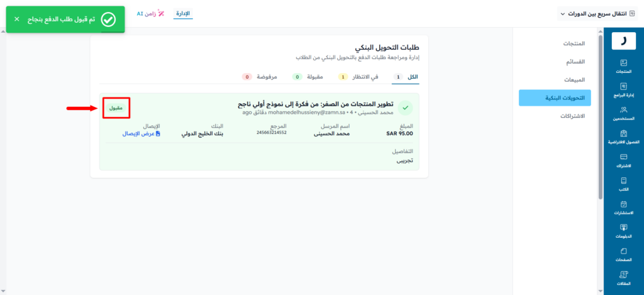Switch to the الكل requests tab

406,77
